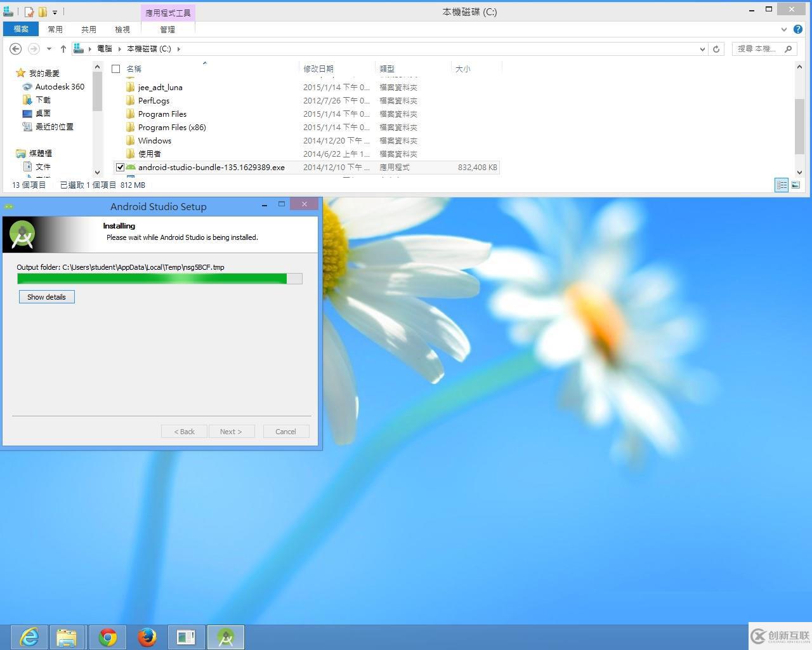The image size is (812, 650).
Task: Open the 檢視 ribbon tab
Action: (x=122, y=29)
